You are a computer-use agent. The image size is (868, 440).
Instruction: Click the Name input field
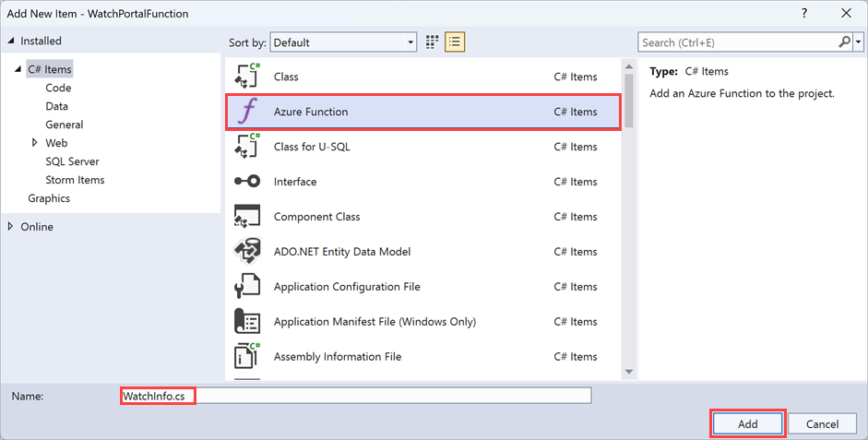click(x=356, y=396)
